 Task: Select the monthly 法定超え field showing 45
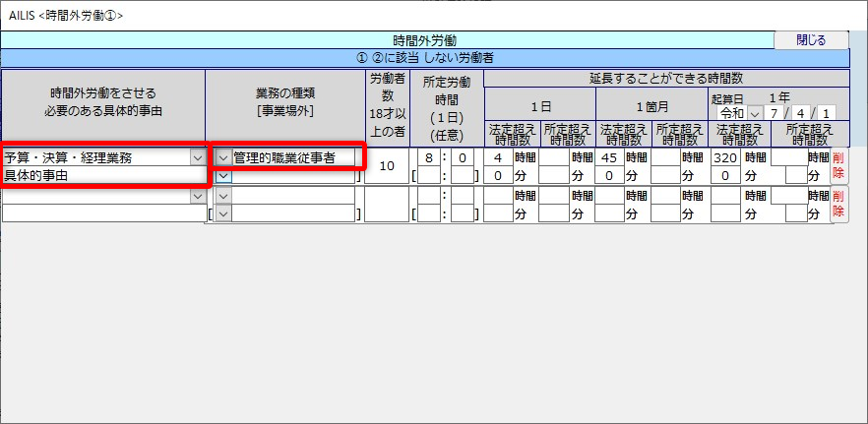point(609,157)
